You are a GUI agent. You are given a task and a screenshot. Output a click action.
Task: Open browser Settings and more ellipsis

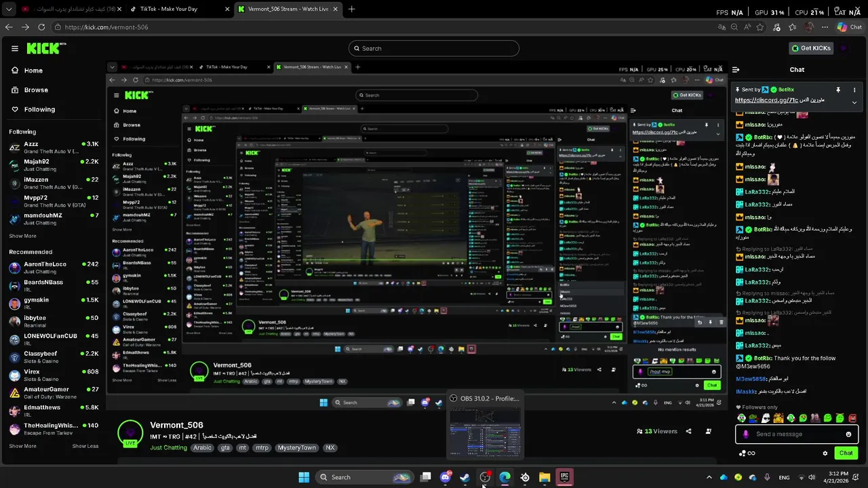coord(825,27)
